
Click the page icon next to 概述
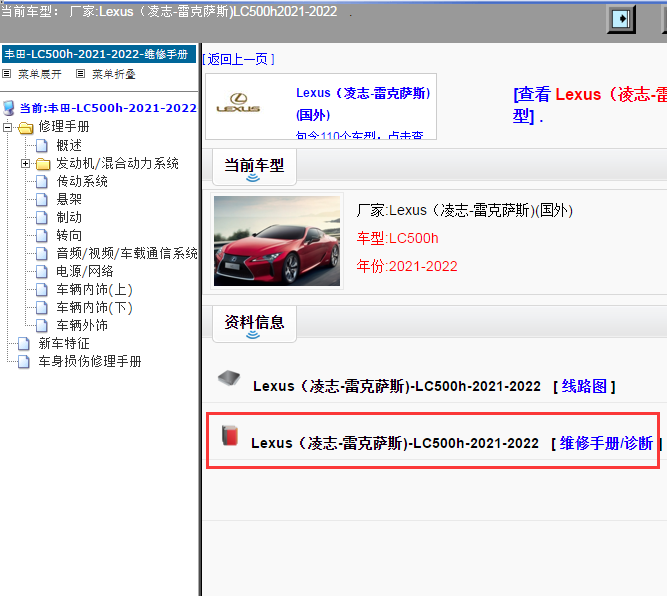(x=42, y=145)
